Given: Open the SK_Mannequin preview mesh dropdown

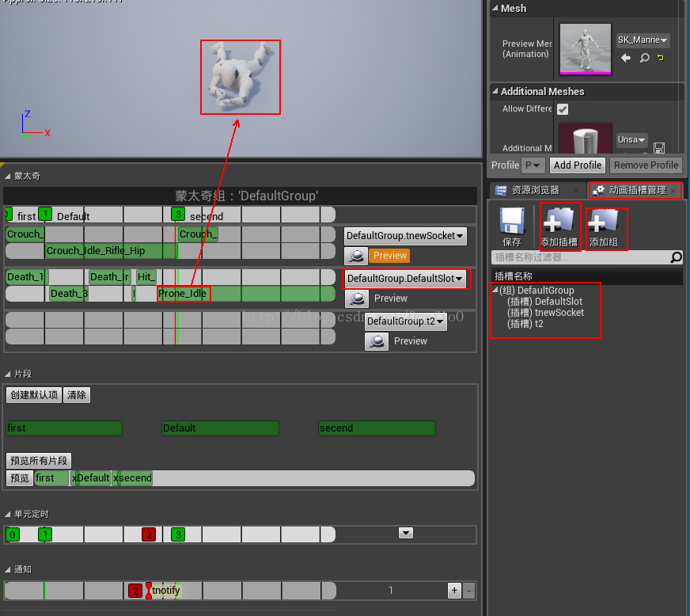Looking at the screenshot, I should (643, 40).
